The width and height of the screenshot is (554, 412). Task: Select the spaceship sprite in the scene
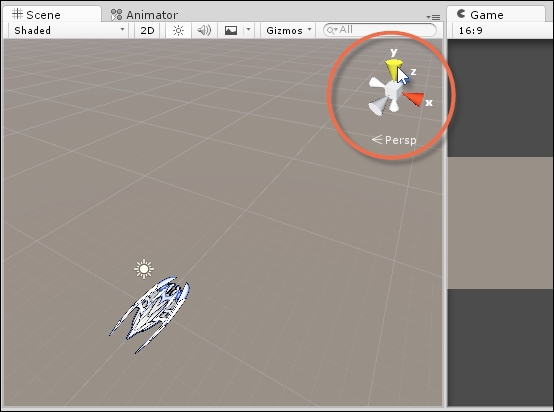pos(150,314)
